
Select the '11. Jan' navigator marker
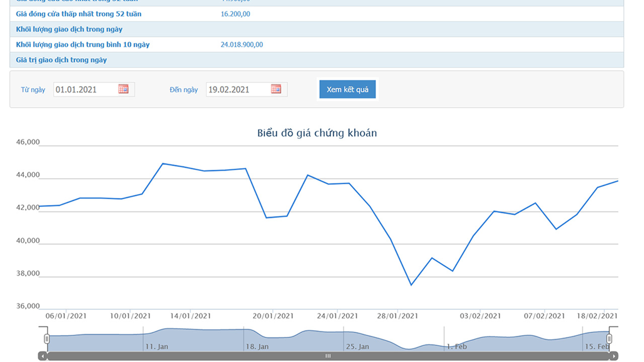pyautogui.click(x=156, y=347)
